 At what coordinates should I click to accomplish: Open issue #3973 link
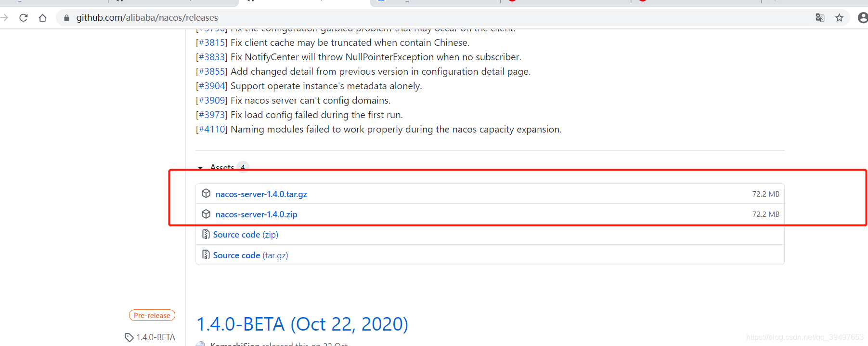pos(212,115)
